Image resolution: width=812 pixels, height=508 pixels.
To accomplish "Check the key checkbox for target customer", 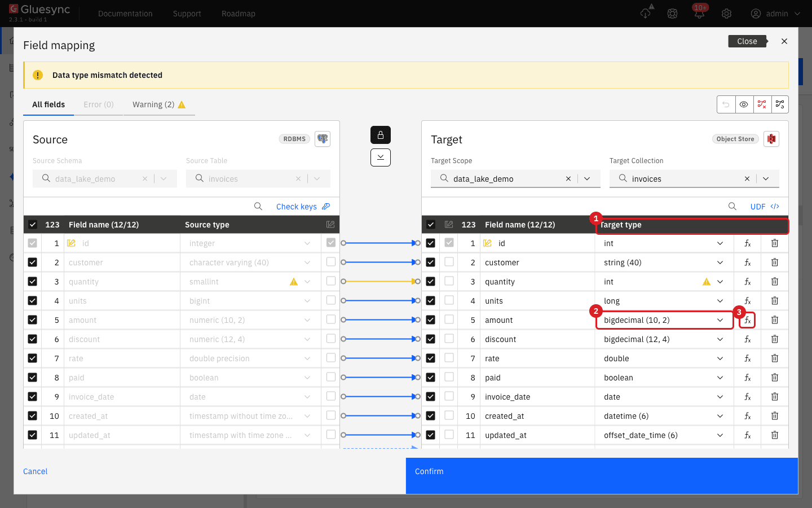I will pos(449,262).
